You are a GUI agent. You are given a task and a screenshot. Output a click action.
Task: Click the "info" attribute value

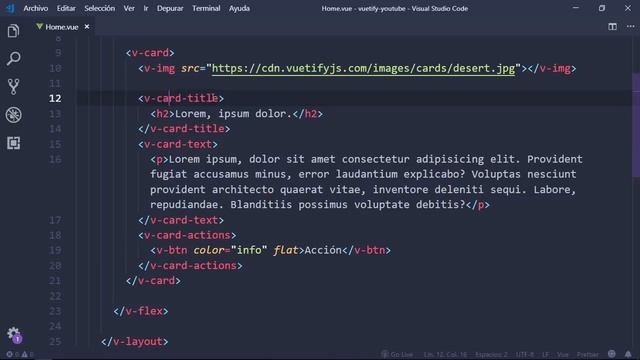(x=249, y=250)
